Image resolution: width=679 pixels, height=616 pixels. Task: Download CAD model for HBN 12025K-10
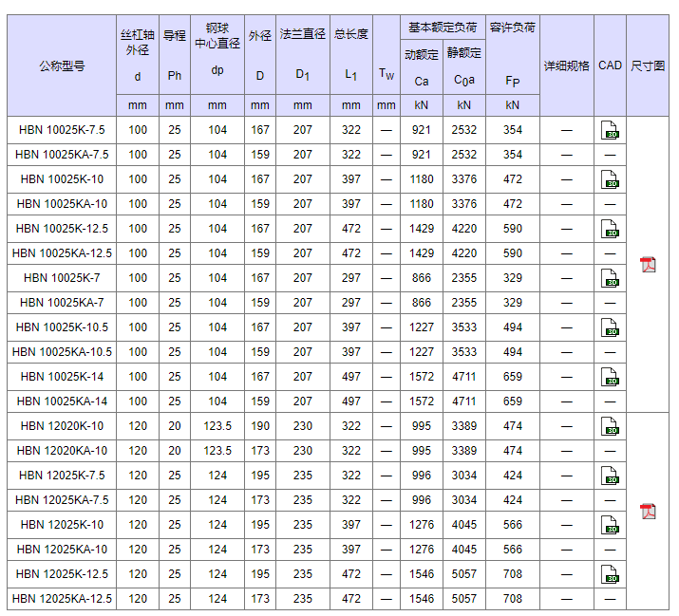tap(610, 525)
